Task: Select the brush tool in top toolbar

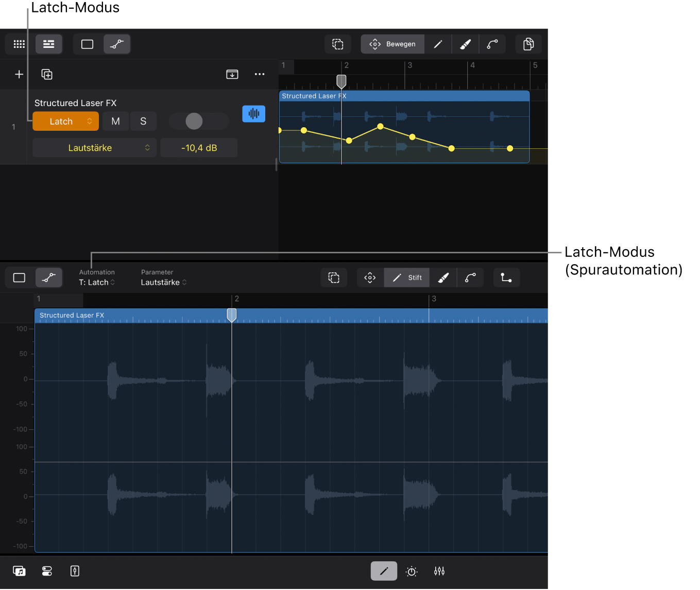Action: tap(466, 44)
